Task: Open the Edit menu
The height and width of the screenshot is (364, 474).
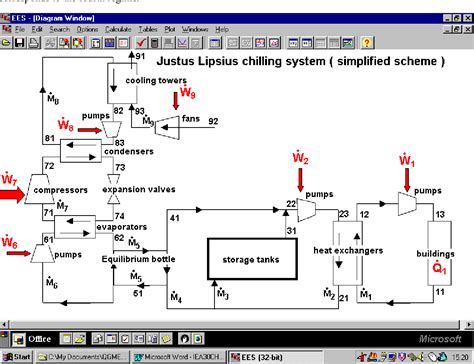Action: 37,29
